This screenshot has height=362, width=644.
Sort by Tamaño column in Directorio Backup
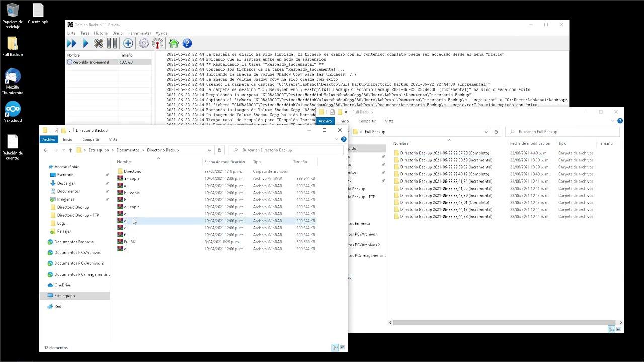click(x=304, y=162)
